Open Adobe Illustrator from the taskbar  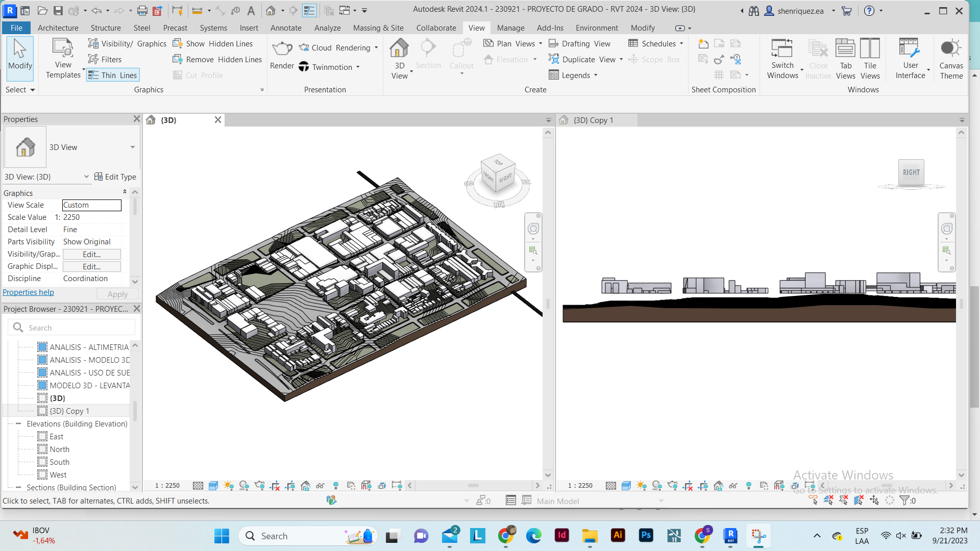point(618,535)
